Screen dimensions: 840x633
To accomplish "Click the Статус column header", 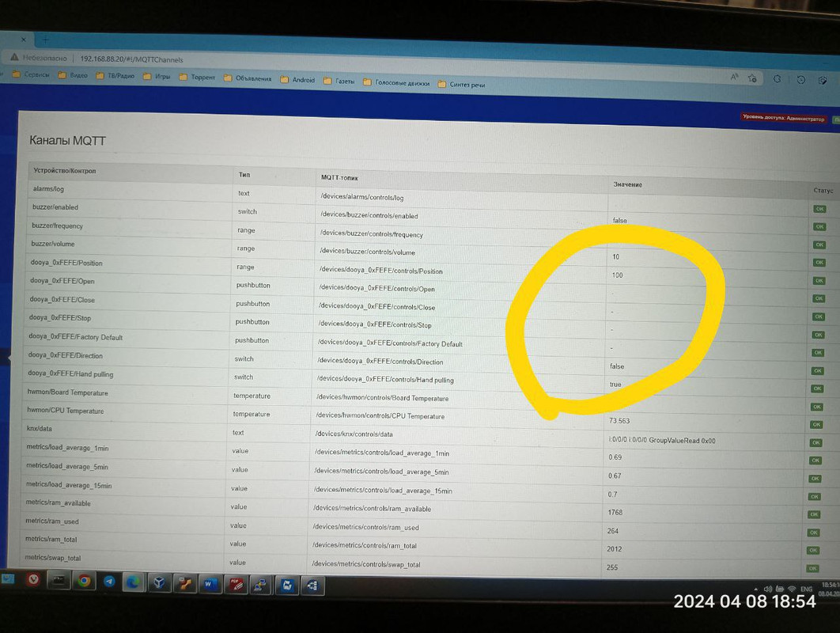I will 823,190.
